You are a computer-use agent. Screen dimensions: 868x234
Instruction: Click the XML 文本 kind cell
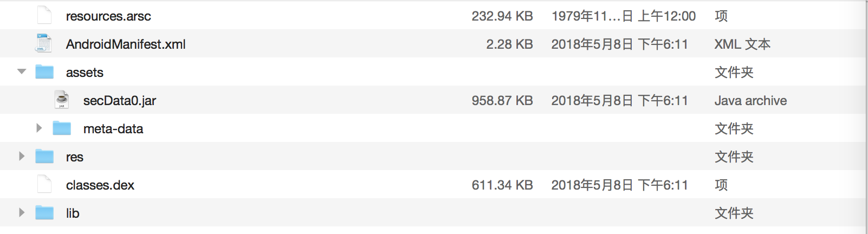coord(742,44)
